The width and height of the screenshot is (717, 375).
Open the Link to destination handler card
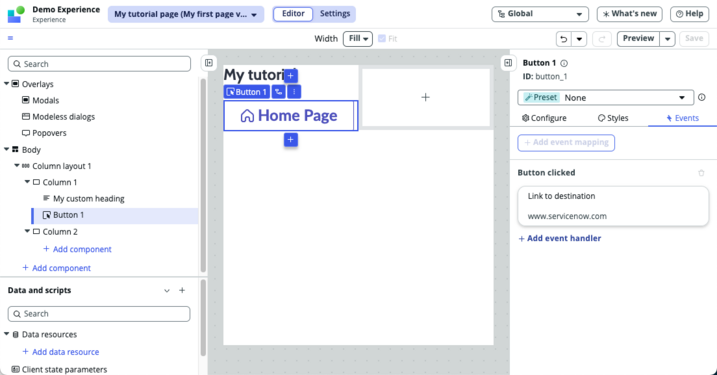(x=613, y=206)
